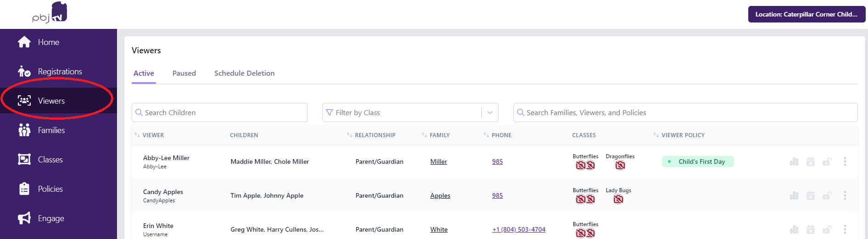Click Candy Apples' phone number 985
Viewport: 868px width, 239px height.
tap(497, 195)
